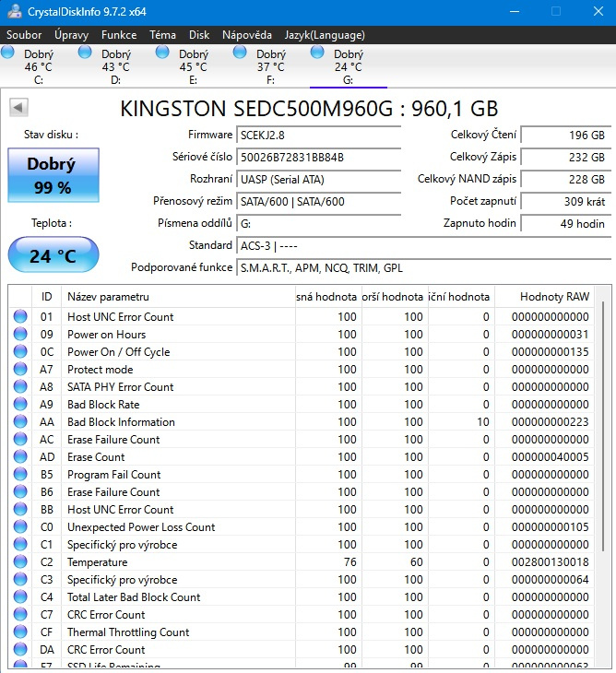Select disk G: at 24 °C
The height and width of the screenshot is (673, 616).
coord(349,66)
